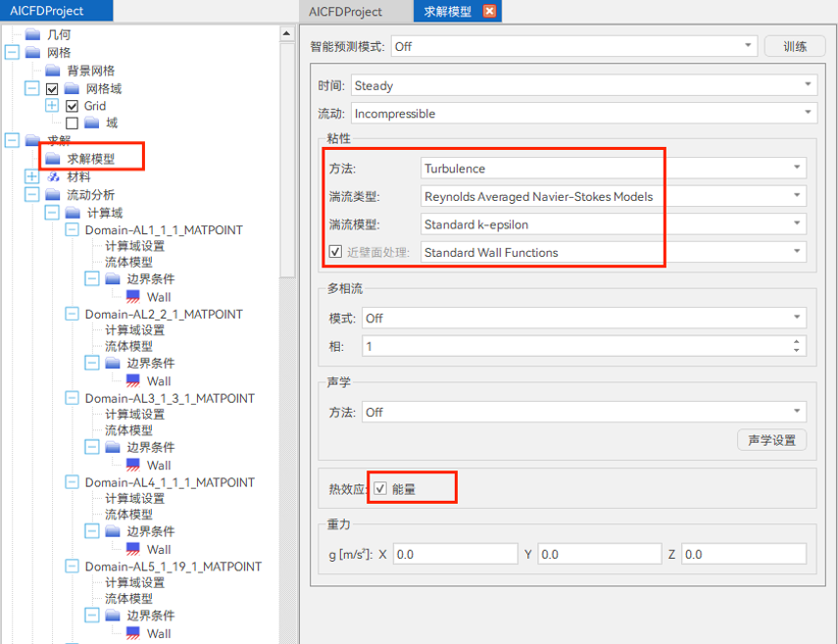
Task: Click 边界条件 folder icon under Domain-AL4_1_1_1_MATPOINT
Action: 113,531
